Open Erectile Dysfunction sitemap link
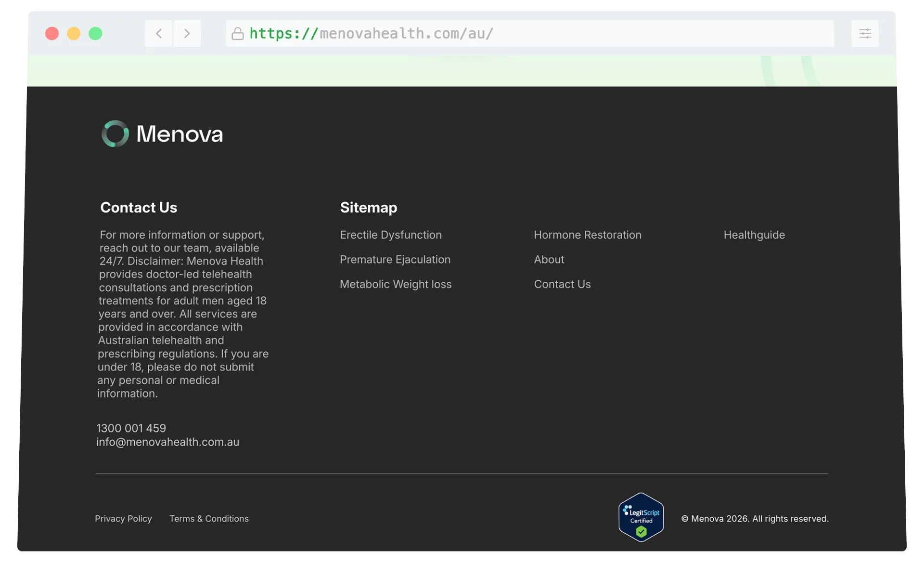 click(x=390, y=235)
